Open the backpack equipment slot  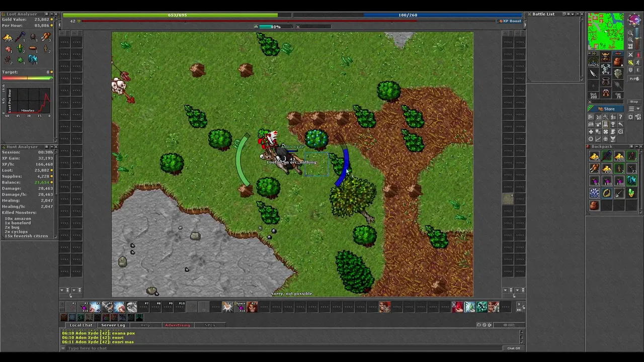click(618, 61)
